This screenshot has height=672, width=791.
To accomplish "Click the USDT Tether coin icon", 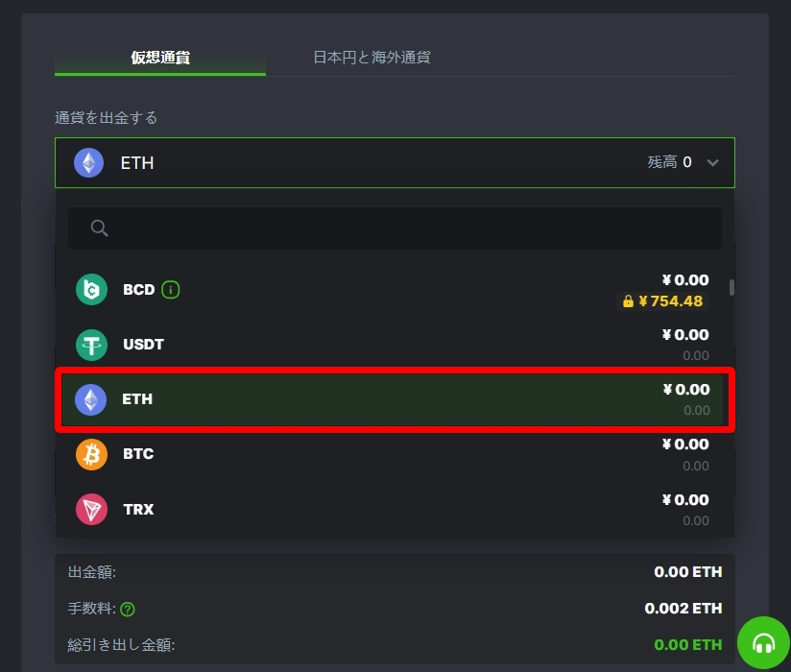I will click(x=91, y=345).
